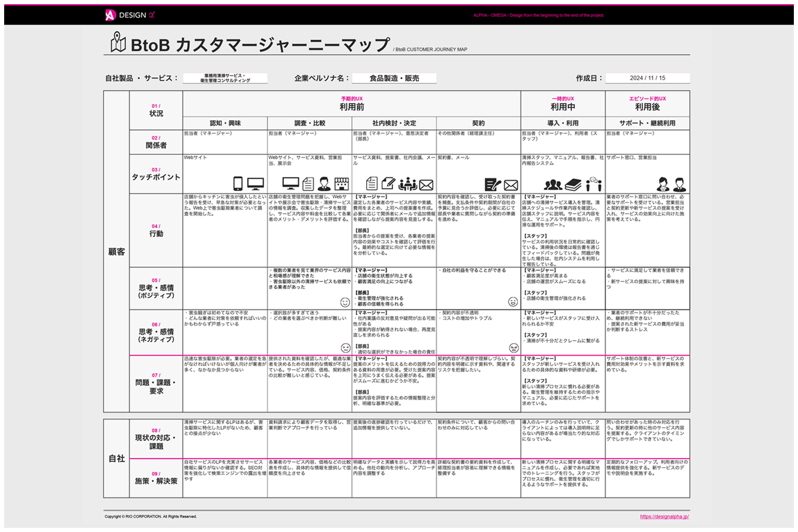Click the exhibition booth icon in 調査・比較
Image resolution: width=798 pixels, height=532 pixels.
pyautogui.click(x=342, y=183)
